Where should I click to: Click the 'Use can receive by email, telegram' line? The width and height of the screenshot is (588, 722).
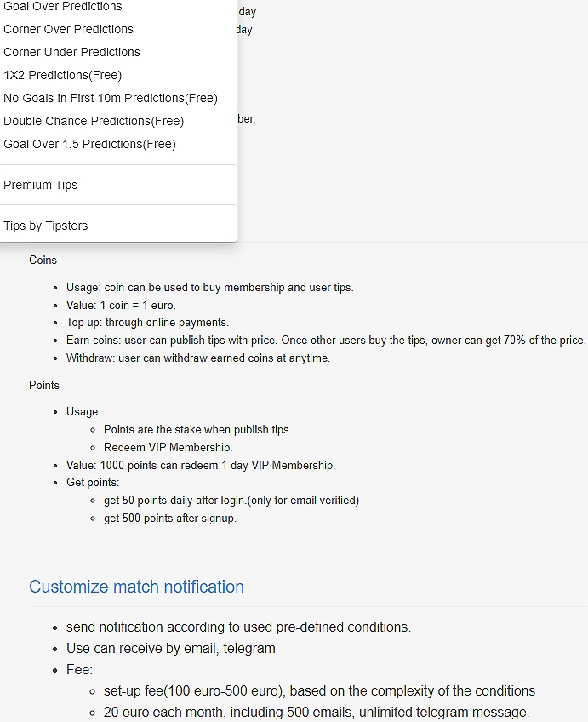point(170,648)
